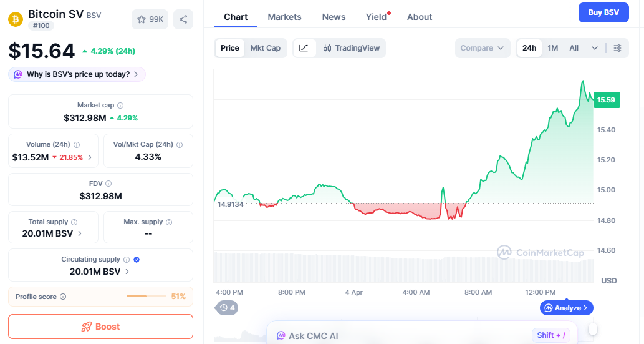Image resolution: width=644 pixels, height=344 pixels.
Task: Open Why is BSV's price up today
Action: coord(77,74)
